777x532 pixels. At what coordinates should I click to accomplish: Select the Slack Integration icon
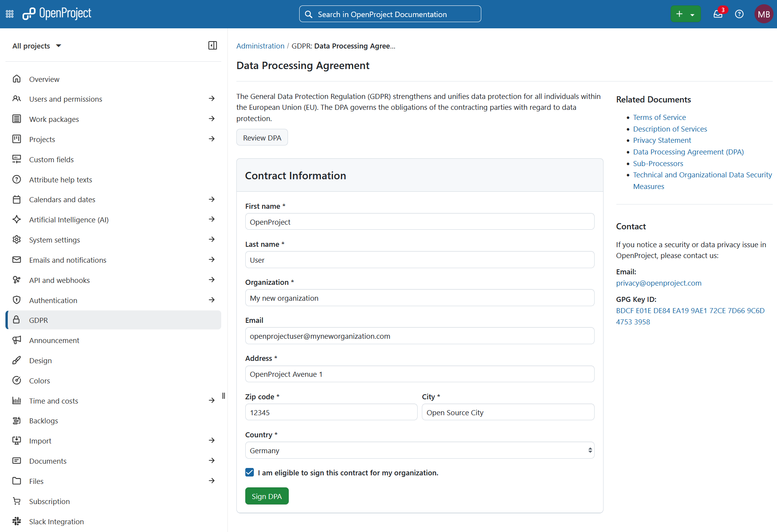point(17,521)
